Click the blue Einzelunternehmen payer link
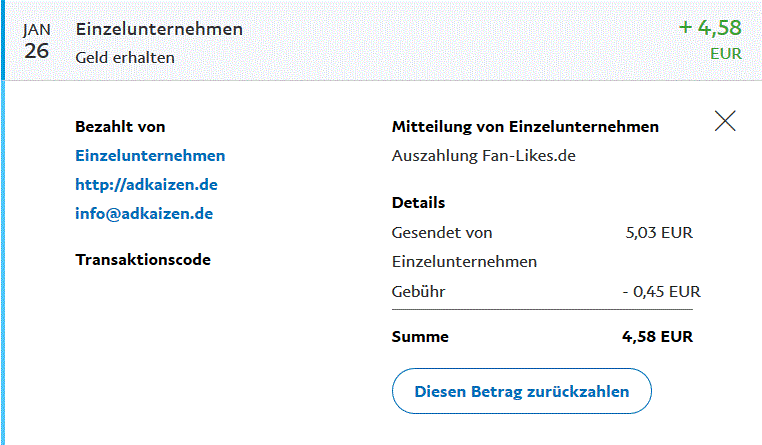Viewport: 762px width, 445px height. click(x=150, y=155)
